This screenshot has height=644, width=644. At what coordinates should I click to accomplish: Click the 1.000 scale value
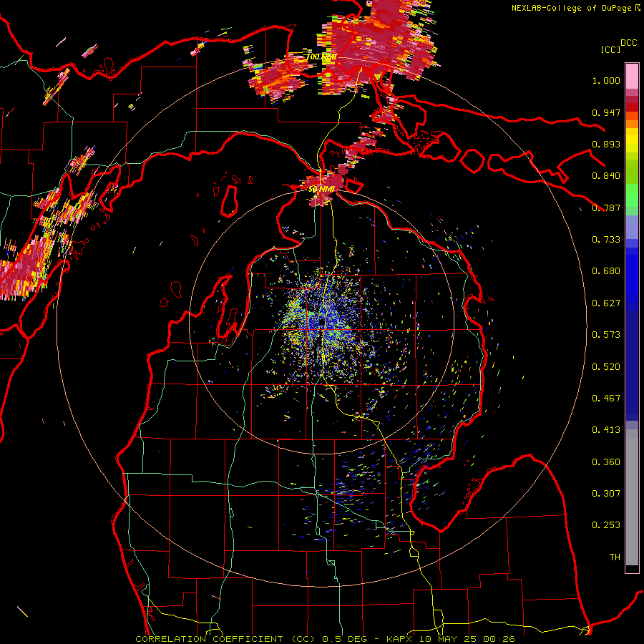coord(606,80)
